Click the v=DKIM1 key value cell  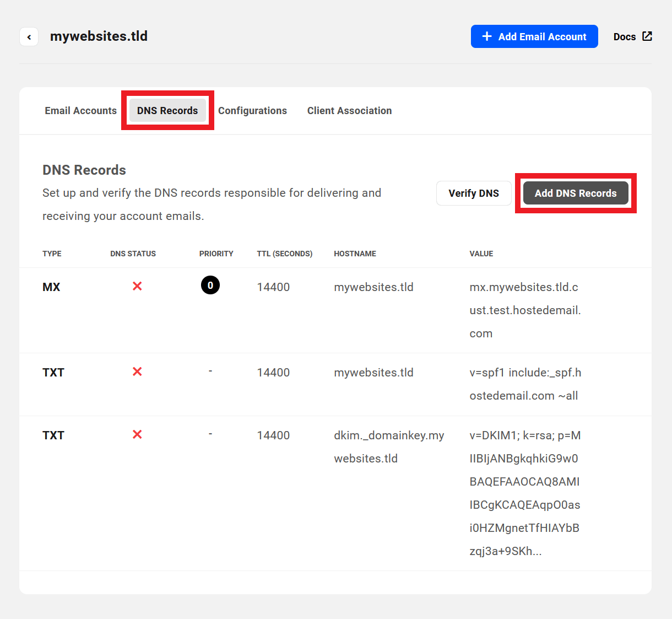(525, 493)
